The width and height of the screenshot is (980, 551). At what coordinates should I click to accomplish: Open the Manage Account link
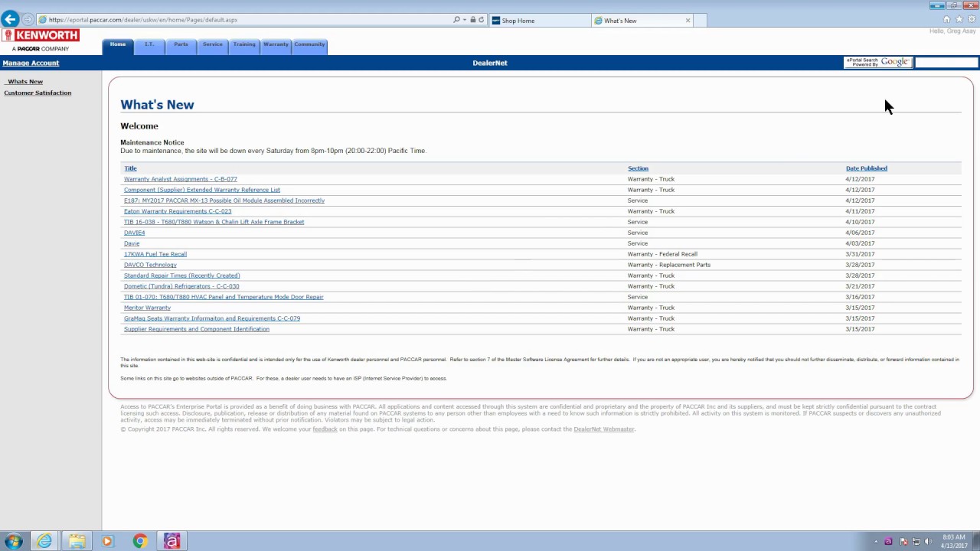pos(31,63)
